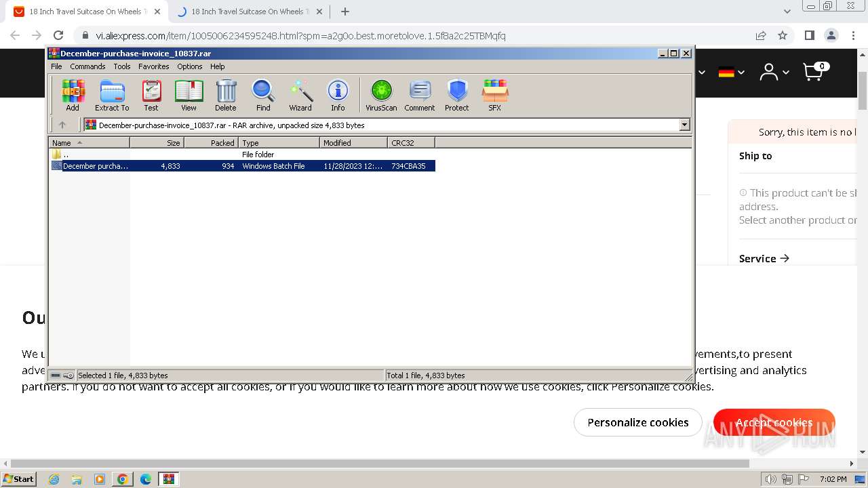Viewport: 868px width, 488px height.
Task: Open File Explorer from taskbar
Action: click(77, 479)
